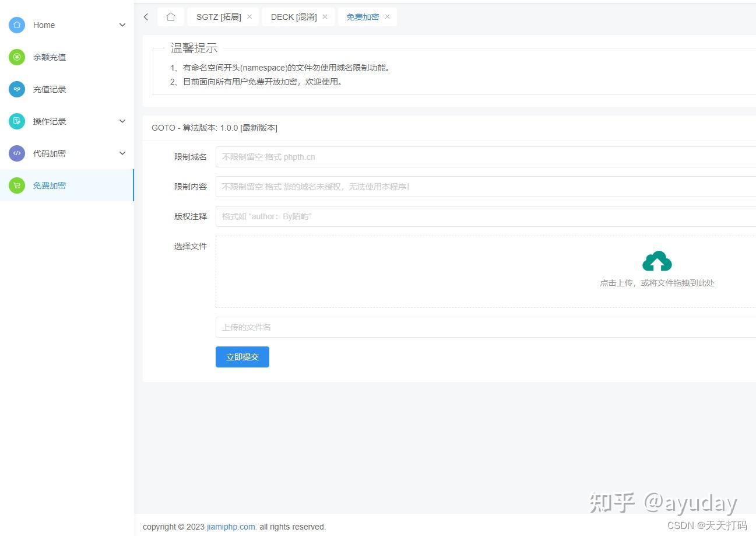Click the 余额充值 wallet icon
The width and height of the screenshot is (756, 536).
17,57
